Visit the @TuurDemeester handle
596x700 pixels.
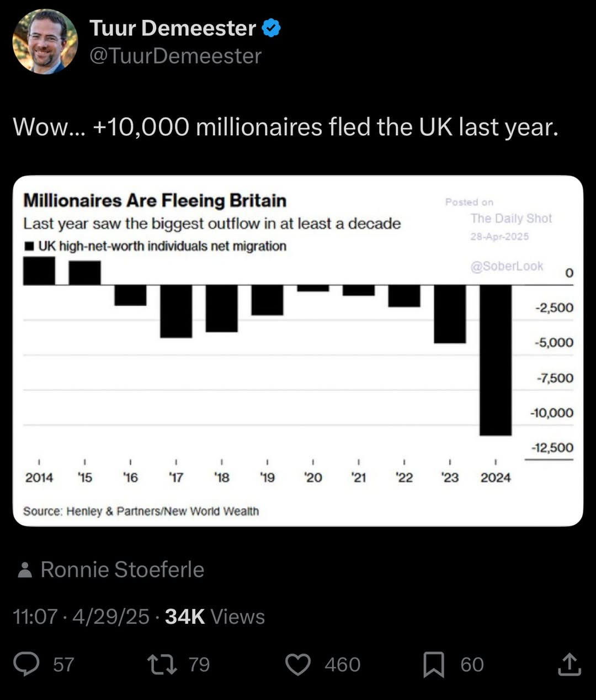175,56
